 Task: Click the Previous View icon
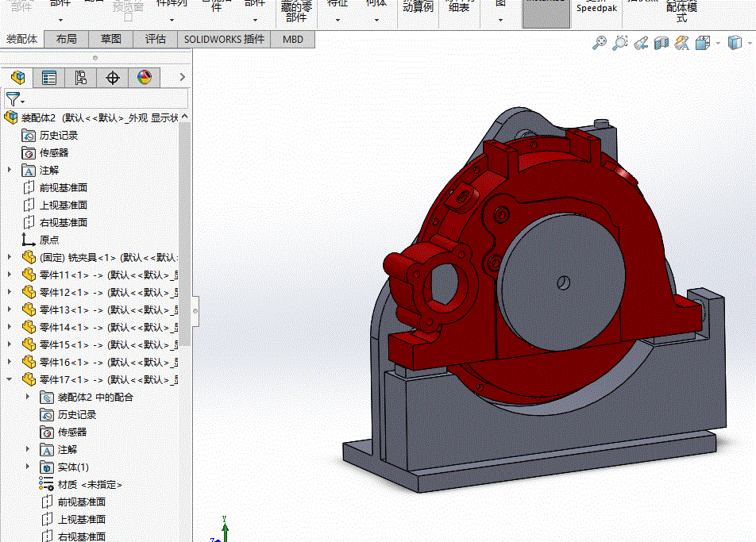click(x=641, y=44)
